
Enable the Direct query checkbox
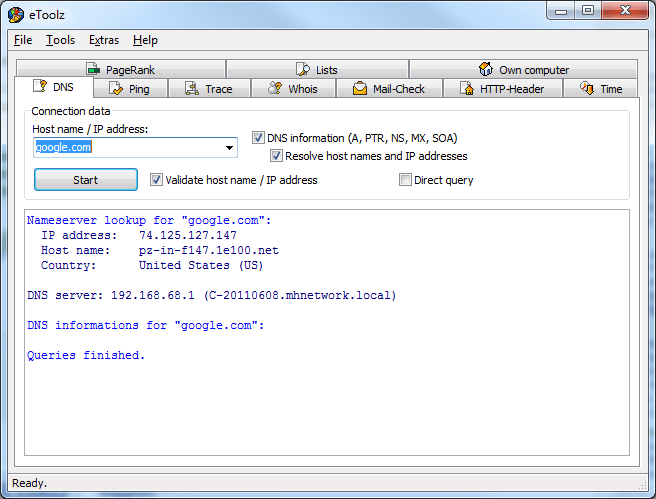pos(405,180)
